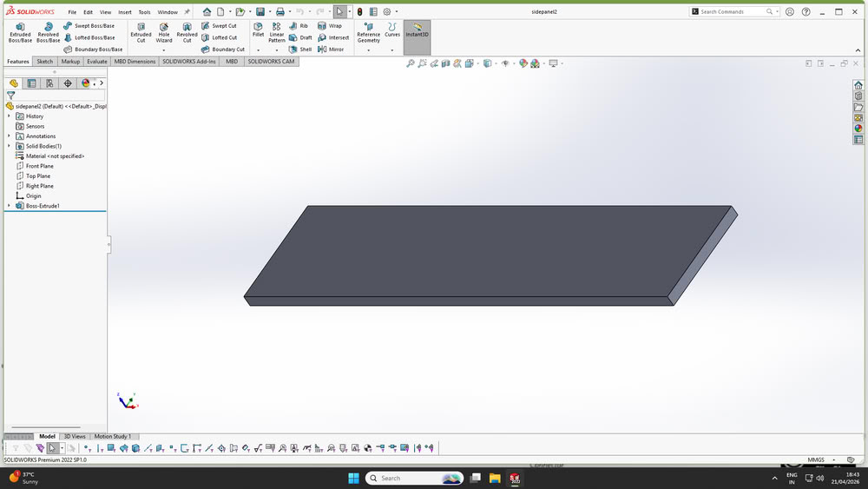Switch to the Motion Study 1 tab
This screenshot has width=868, height=489.
tap(112, 436)
